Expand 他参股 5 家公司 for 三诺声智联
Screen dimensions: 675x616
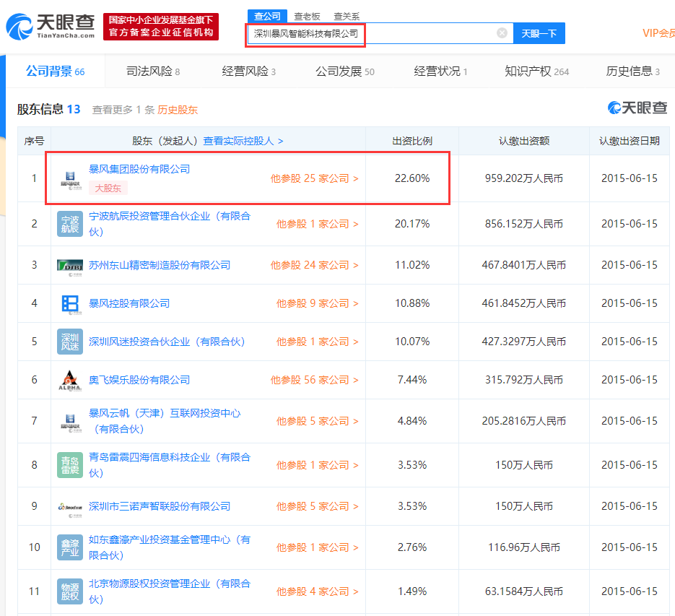(x=317, y=506)
